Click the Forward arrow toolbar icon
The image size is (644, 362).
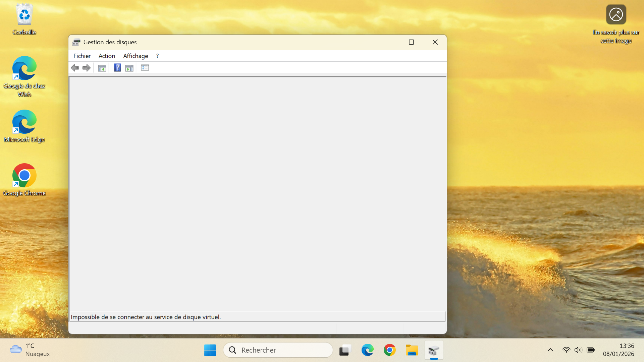pos(87,68)
